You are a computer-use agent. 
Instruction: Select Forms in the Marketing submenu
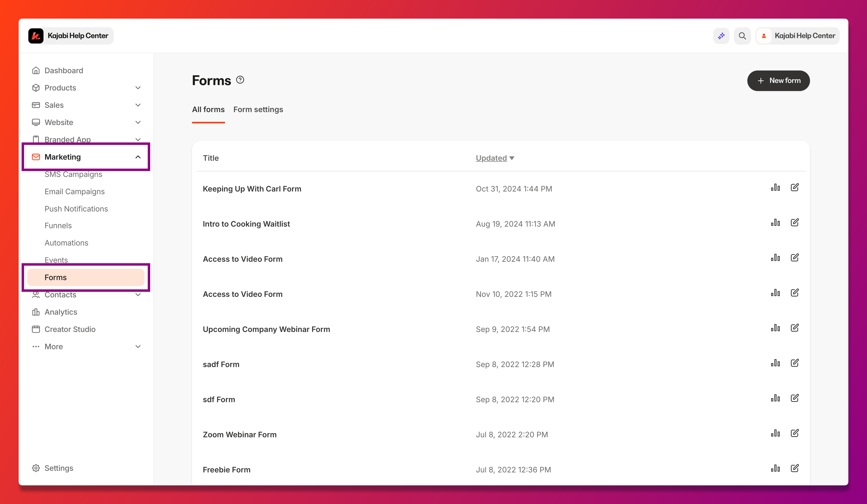point(86,277)
